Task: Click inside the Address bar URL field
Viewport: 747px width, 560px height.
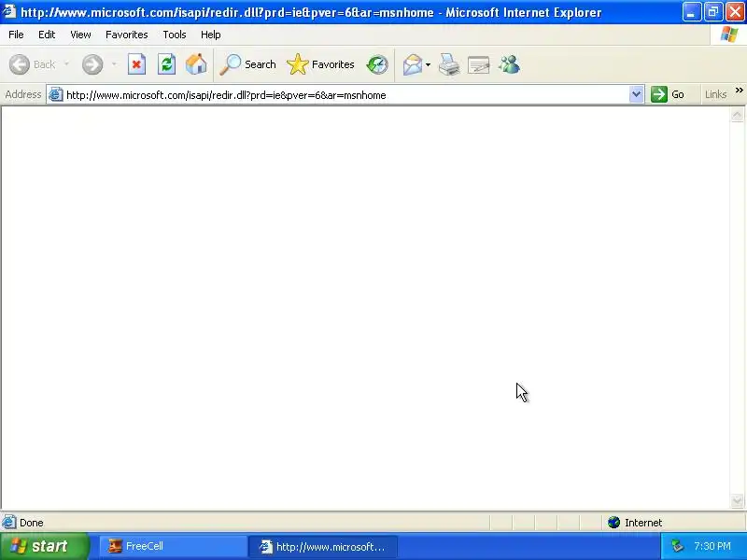Action: (x=345, y=95)
